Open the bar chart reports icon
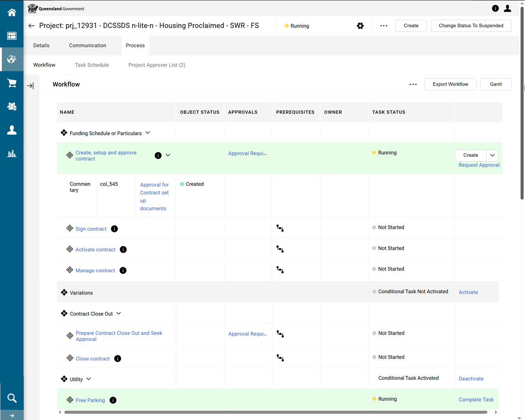 coord(12,154)
